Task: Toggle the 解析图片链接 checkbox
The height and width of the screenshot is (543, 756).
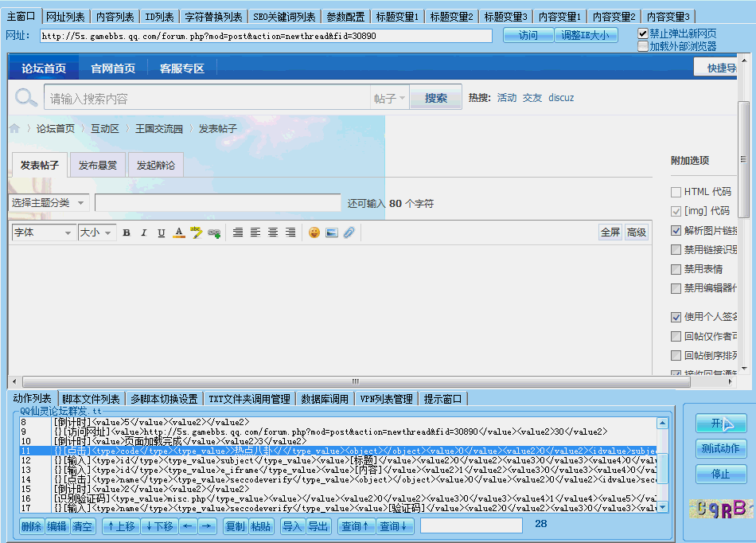Action: coord(676,231)
